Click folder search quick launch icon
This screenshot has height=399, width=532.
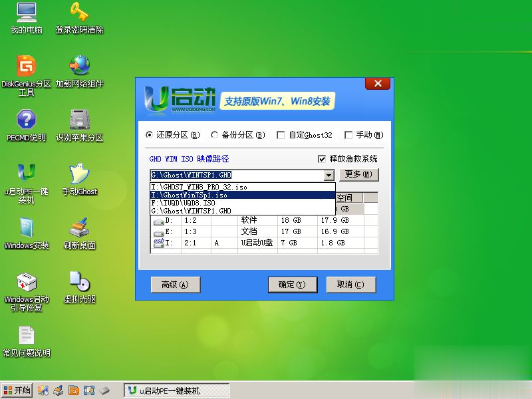(x=74, y=390)
